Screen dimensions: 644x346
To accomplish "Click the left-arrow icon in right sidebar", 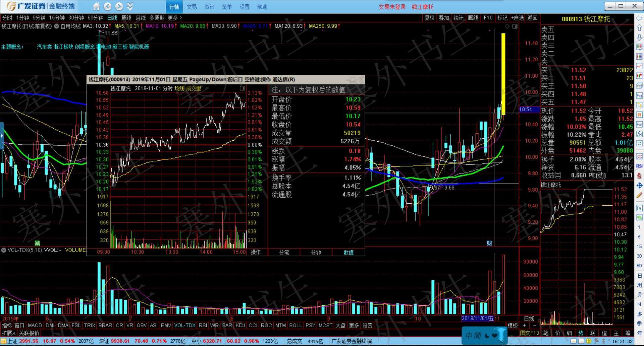I will tap(639, 18).
